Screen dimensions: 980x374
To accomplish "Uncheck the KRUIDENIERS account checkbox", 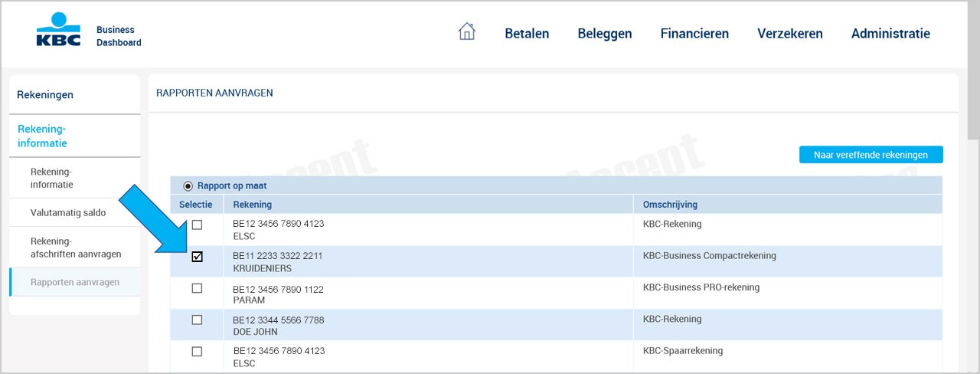I will click(197, 257).
